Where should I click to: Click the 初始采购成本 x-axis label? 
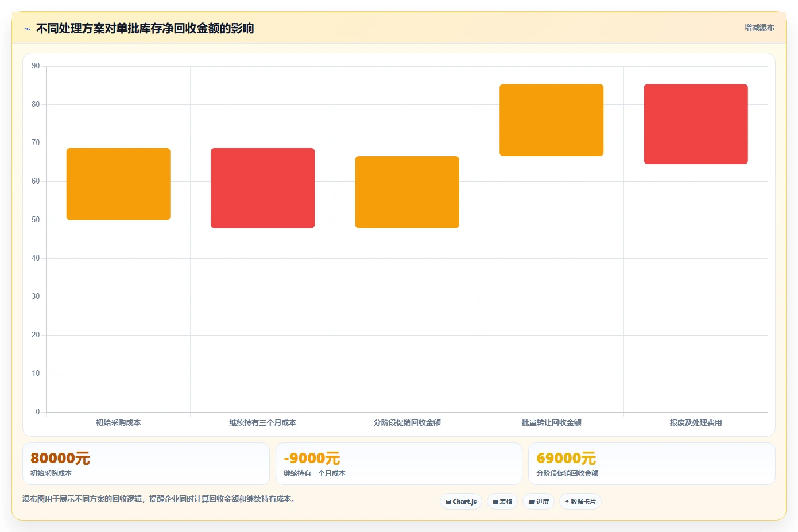tap(118, 422)
